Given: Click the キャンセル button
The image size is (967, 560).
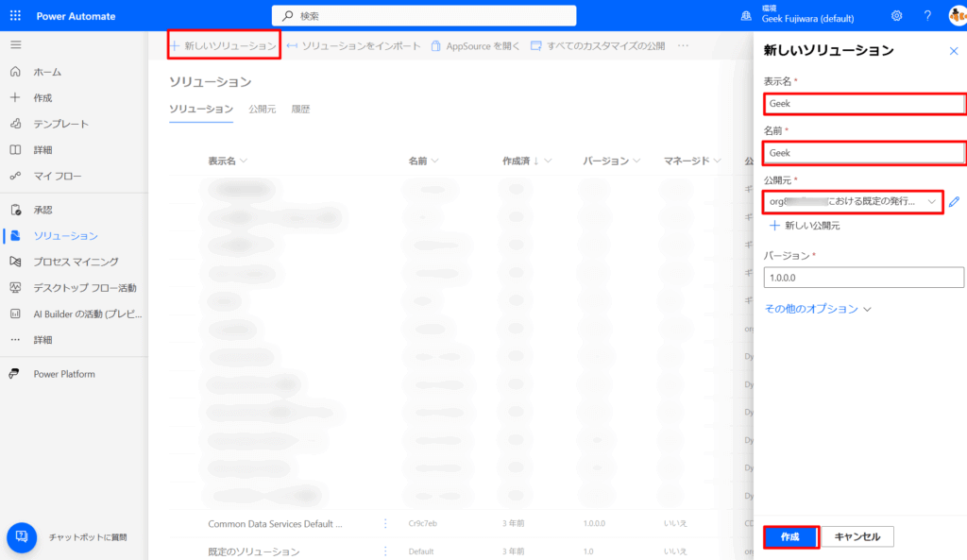Looking at the screenshot, I should click(x=857, y=536).
